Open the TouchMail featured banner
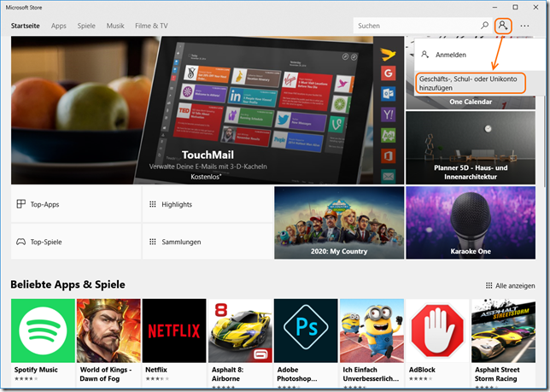 [208, 109]
